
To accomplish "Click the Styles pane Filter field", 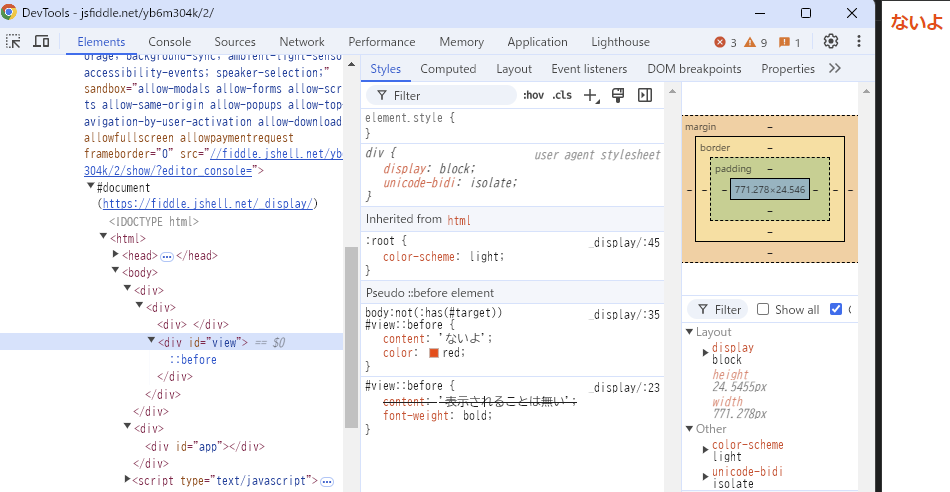I will click(x=442, y=95).
